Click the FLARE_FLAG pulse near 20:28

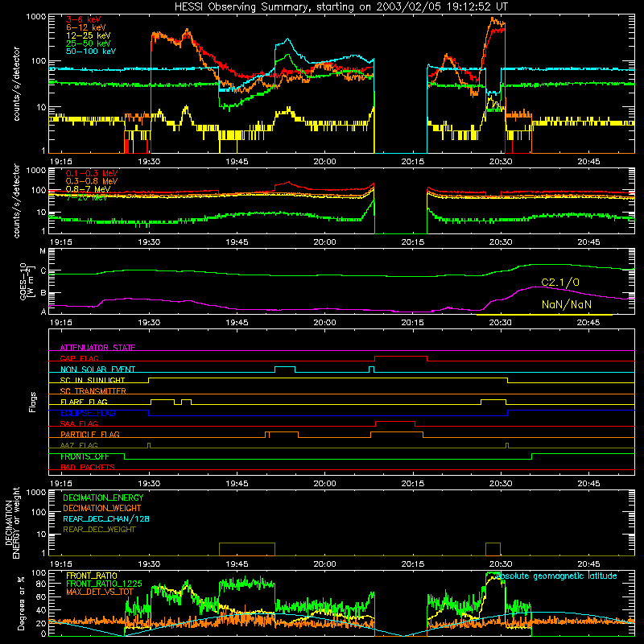(493, 399)
